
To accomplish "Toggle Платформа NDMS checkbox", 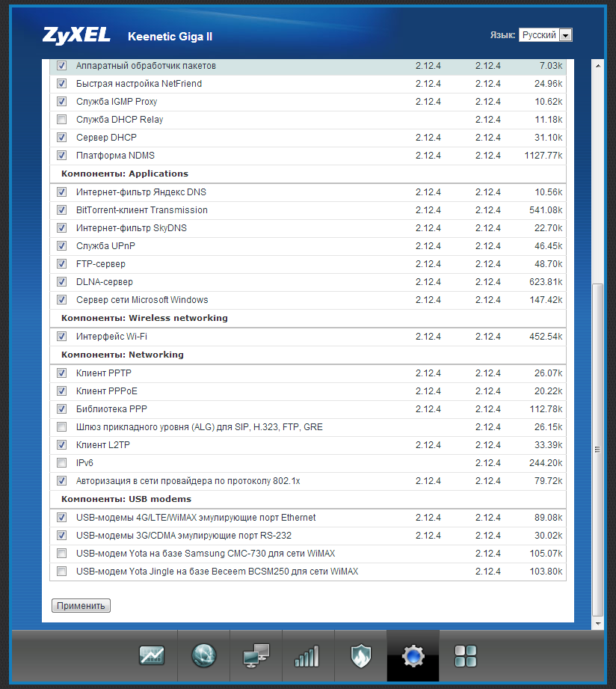I will tap(62, 156).
